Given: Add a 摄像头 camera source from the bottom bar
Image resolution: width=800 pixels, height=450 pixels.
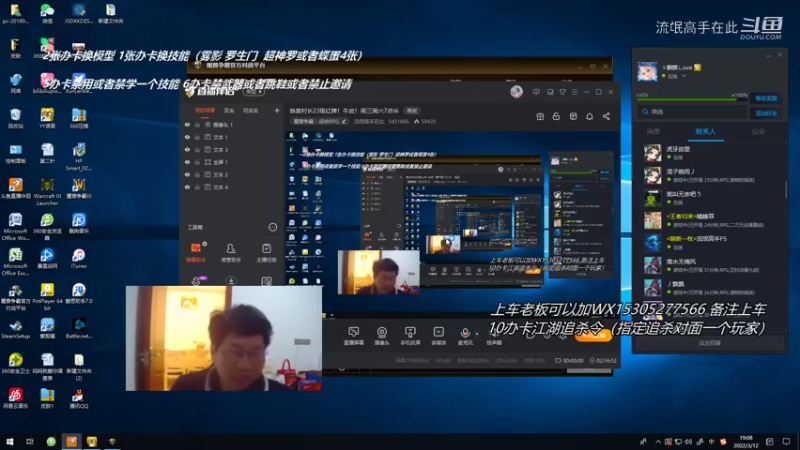Looking at the screenshot, I should pyautogui.click(x=382, y=336).
